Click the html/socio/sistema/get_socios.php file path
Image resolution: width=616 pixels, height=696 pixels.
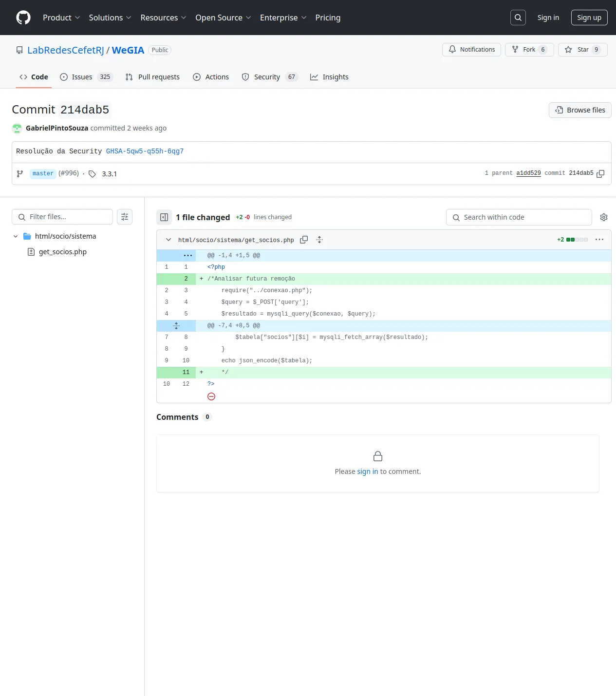(x=236, y=240)
